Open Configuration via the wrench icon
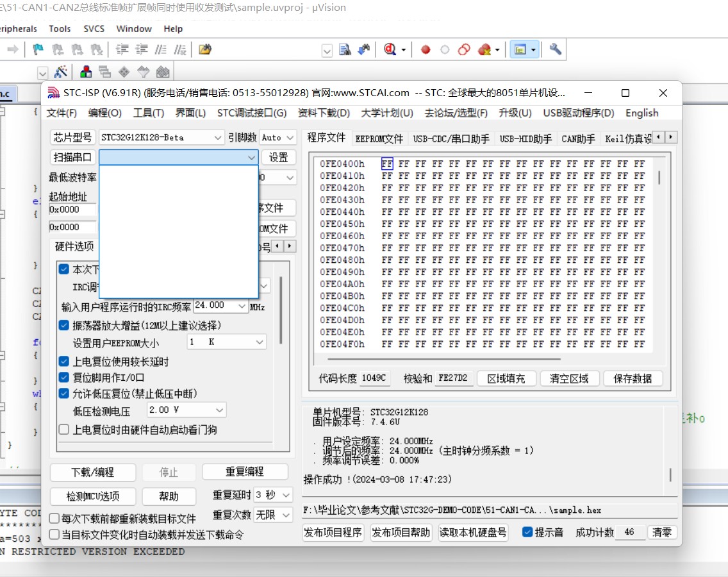728x577 pixels. tap(555, 49)
